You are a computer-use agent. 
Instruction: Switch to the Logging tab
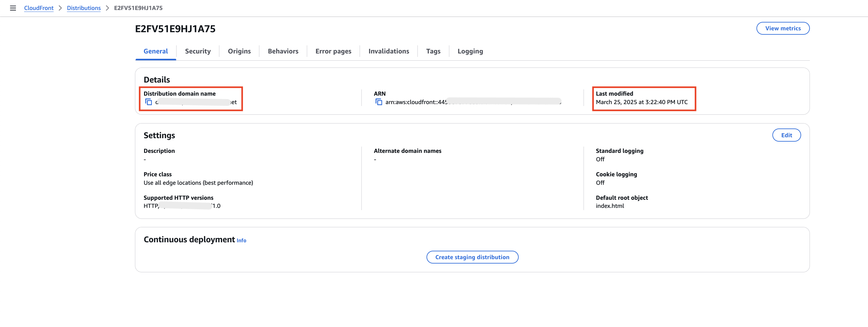(x=470, y=51)
